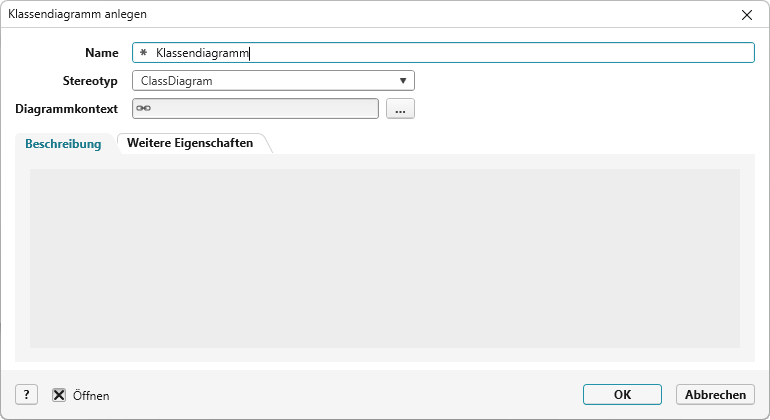Image resolution: width=770 pixels, height=420 pixels.
Task: Switch to the Beschreibung tab
Action: 63,144
